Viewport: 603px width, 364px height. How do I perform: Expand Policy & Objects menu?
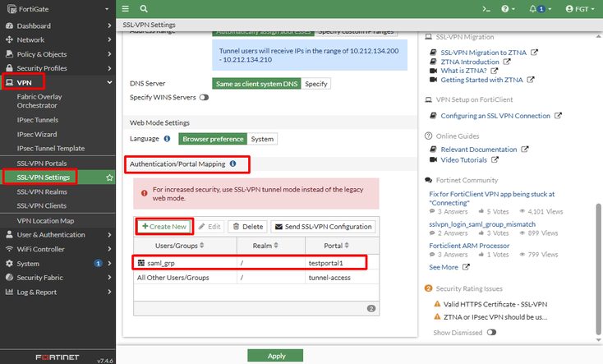tap(58, 54)
